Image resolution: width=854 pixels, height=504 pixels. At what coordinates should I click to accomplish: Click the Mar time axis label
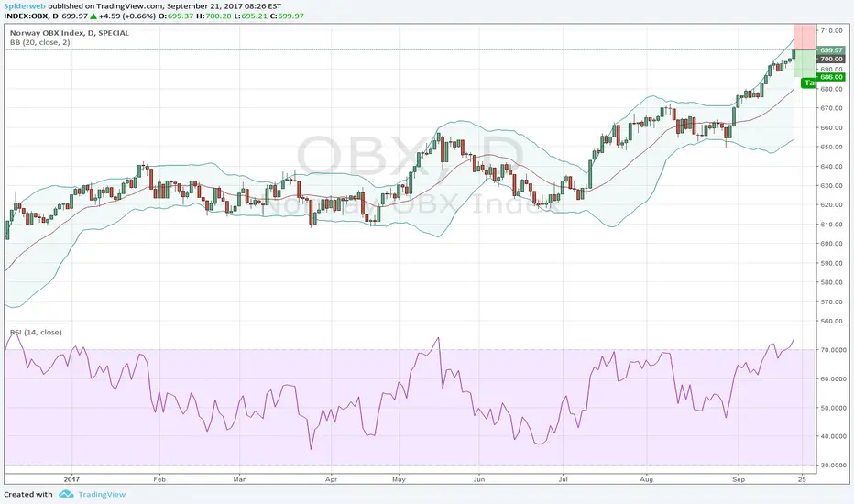[x=240, y=479]
